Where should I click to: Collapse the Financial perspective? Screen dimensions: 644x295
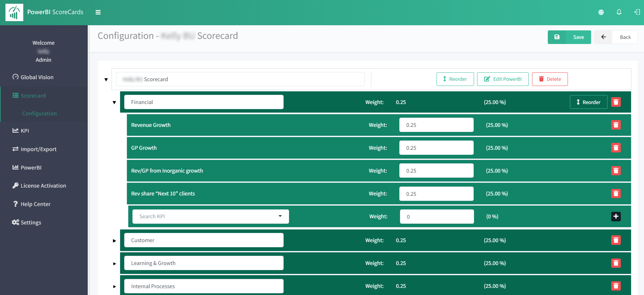tap(114, 102)
